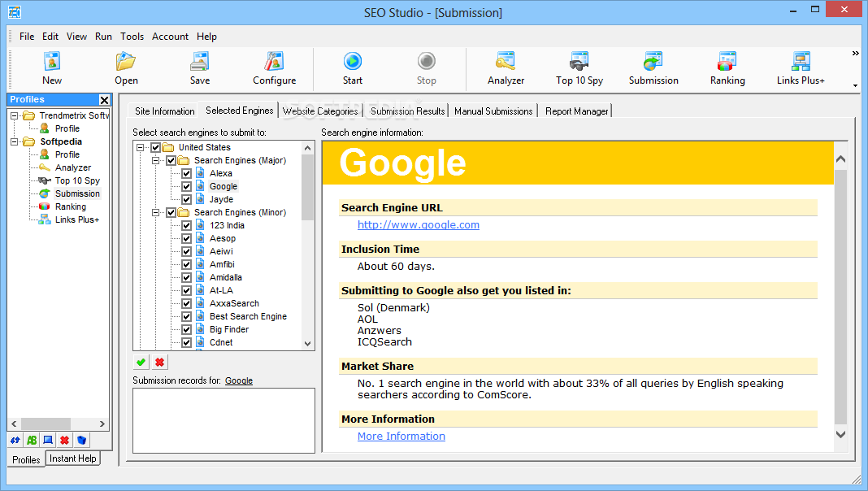Switch to the Website Categories tab
Viewport: 868px width, 491px height.
[320, 111]
